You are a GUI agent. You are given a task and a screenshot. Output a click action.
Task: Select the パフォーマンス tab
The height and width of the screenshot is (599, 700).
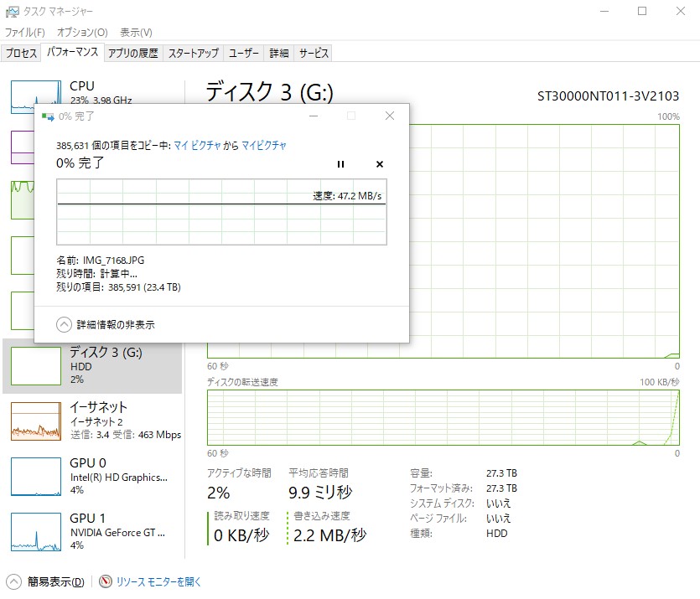click(72, 52)
